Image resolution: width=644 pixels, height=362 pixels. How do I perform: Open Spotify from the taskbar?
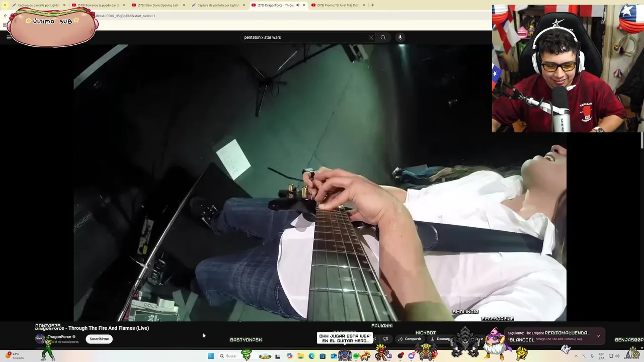pos(356,356)
